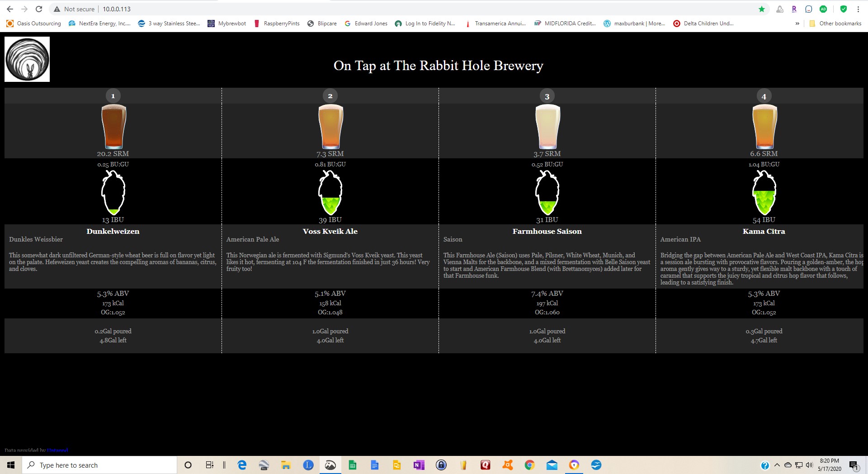Image resolution: width=868 pixels, height=474 pixels.
Task: Click the Voss Kveik Ale beer glass
Action: pos(330,127)
